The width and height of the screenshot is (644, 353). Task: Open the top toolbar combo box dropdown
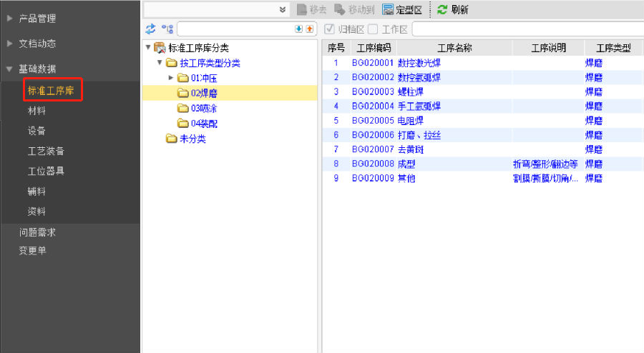(282, 9)
